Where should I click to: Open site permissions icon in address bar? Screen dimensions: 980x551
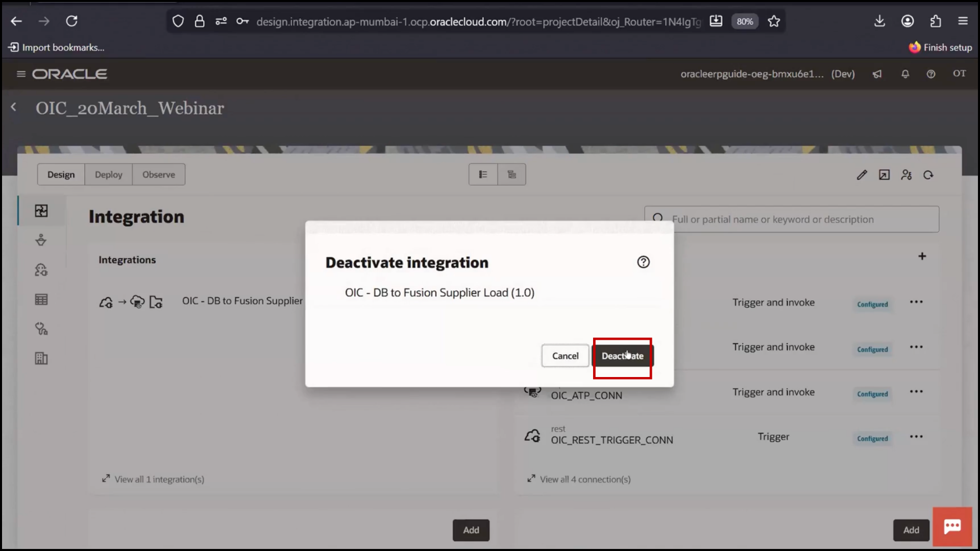(x=221, y=21)
